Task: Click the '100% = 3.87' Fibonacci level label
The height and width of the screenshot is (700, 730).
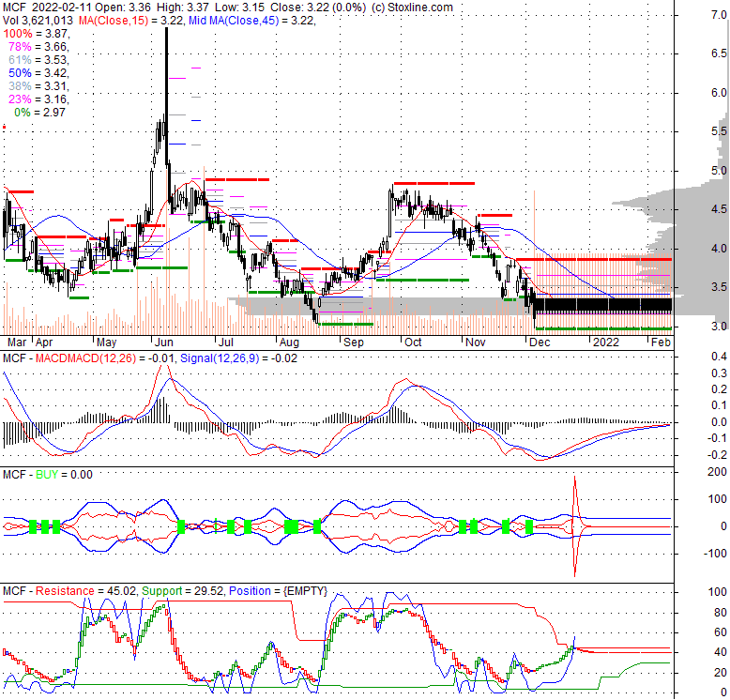Action: 37,34
